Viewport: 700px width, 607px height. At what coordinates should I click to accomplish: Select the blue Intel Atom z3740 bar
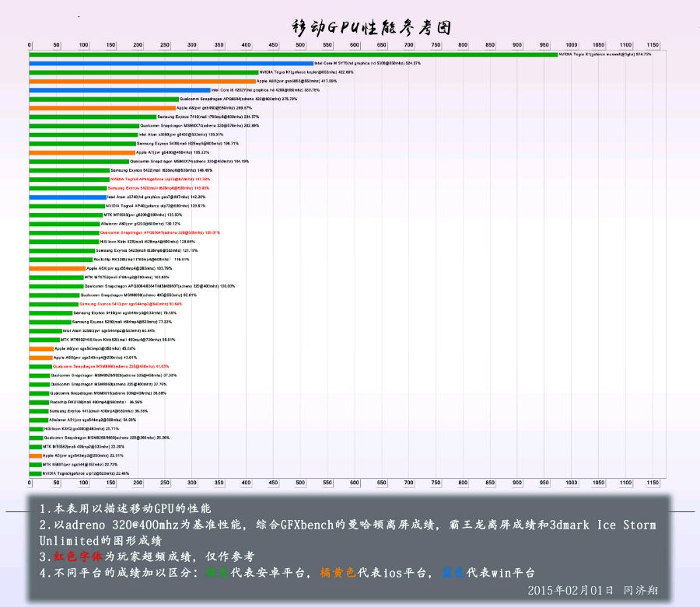click(68, 197)
